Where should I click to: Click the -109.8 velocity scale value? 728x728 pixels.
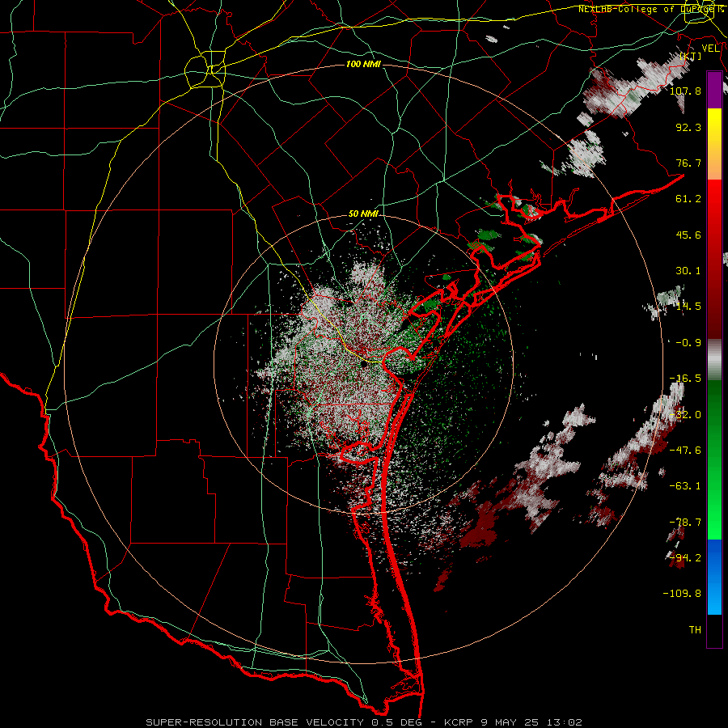coord(682,594)
